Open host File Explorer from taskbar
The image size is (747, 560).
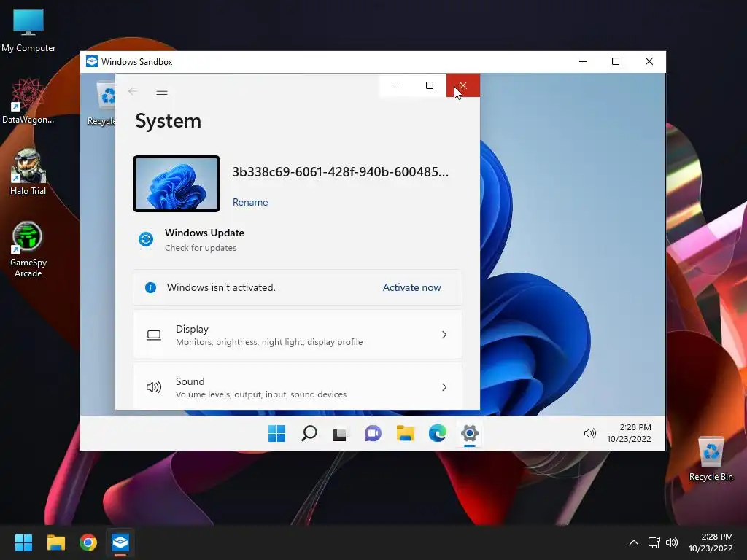tap(55, 542)
